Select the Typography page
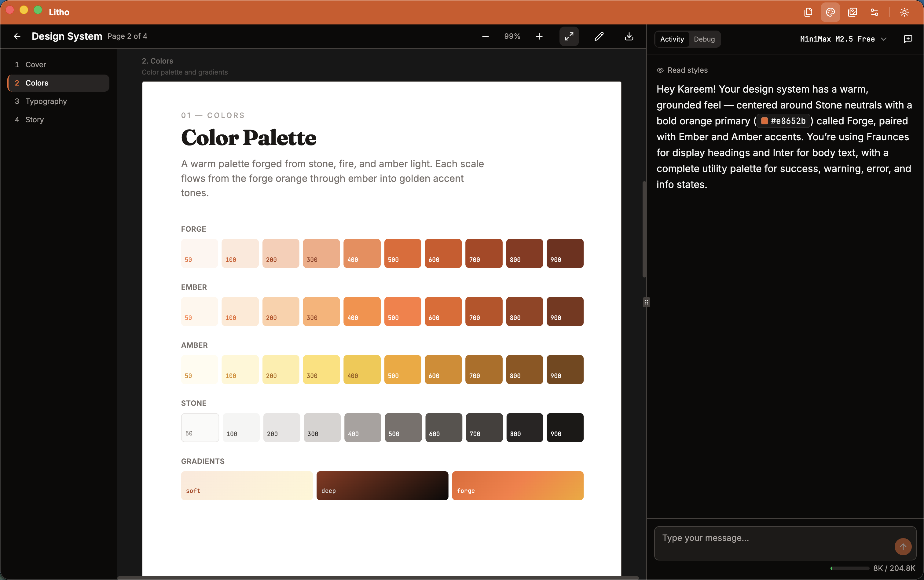The image size is (924, 580). click(x=46, y=101)
